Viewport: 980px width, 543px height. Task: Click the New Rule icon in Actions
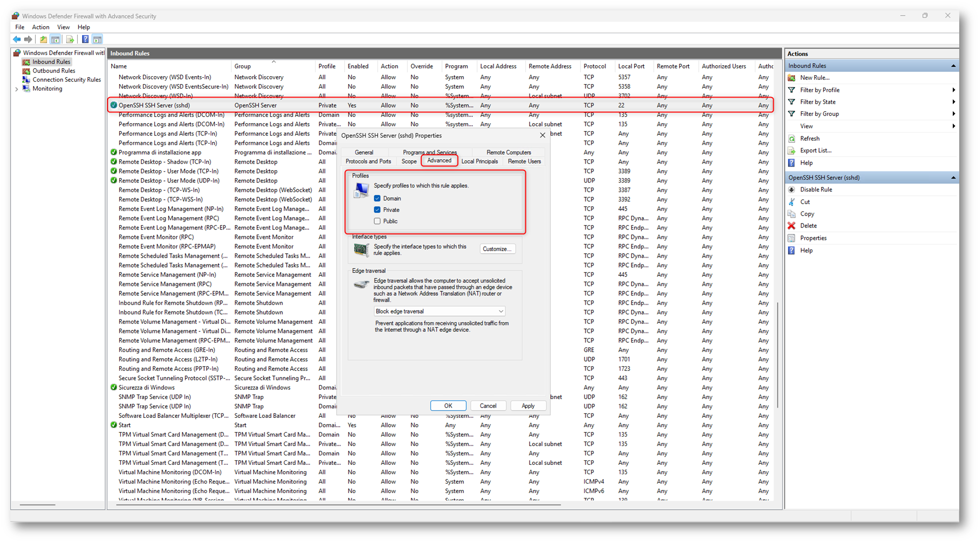coord(792,78)
